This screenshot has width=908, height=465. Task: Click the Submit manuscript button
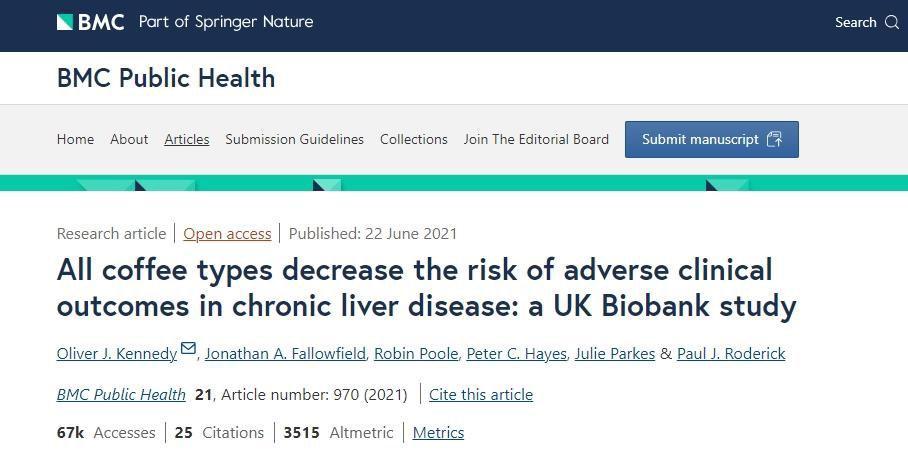click(711, 139)
